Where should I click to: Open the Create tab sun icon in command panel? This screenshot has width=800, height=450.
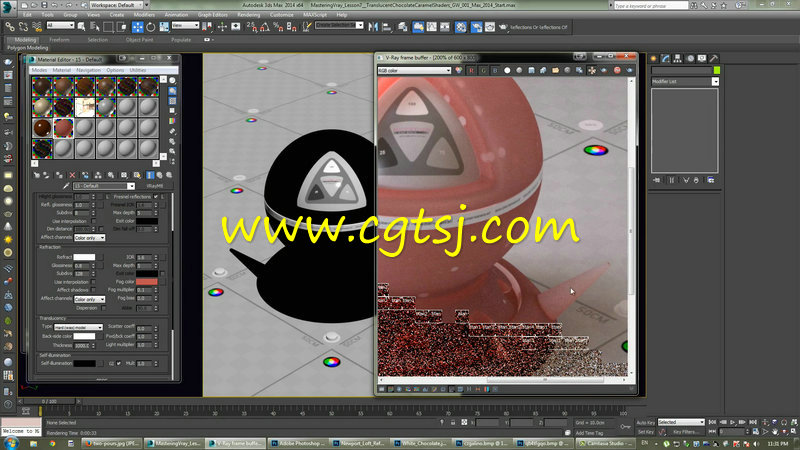(x=654, y=58)
